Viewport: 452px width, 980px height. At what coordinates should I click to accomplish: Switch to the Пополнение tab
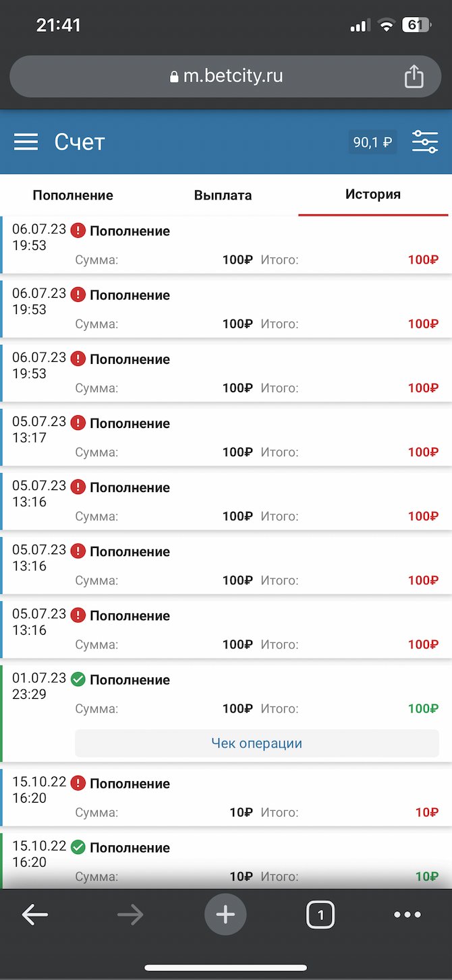[x=73, y=195]
